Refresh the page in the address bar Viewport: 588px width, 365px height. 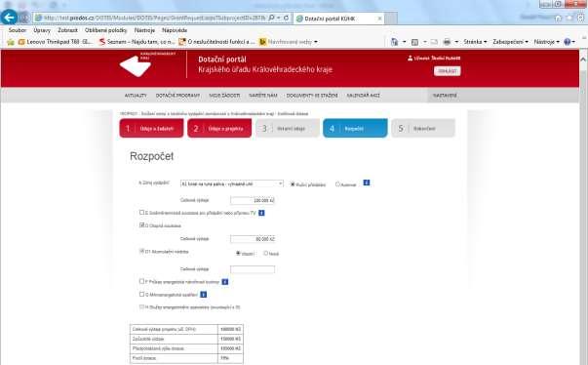287,18
